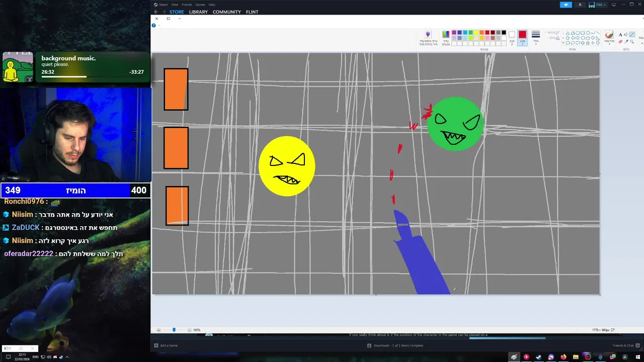Screen dimensions: 644x362
Task: Open the Friends menu in Steam
Action: tap(187, 5)
